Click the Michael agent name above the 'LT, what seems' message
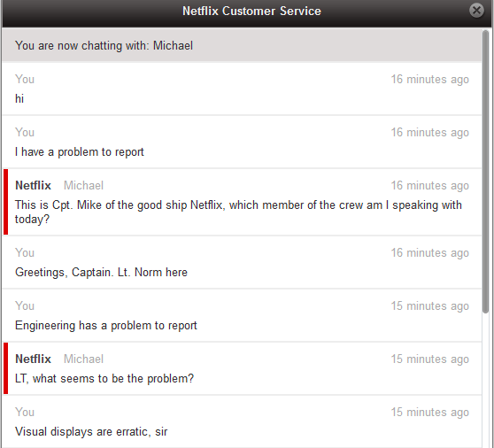This screenshot has width=494, height=448. 83,359
